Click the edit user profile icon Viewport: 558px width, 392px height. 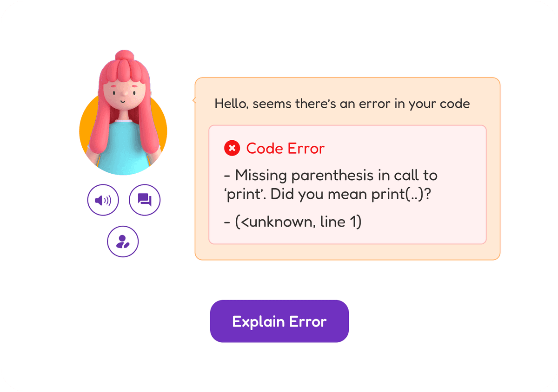pyautogui.click(x=123, y=242)
